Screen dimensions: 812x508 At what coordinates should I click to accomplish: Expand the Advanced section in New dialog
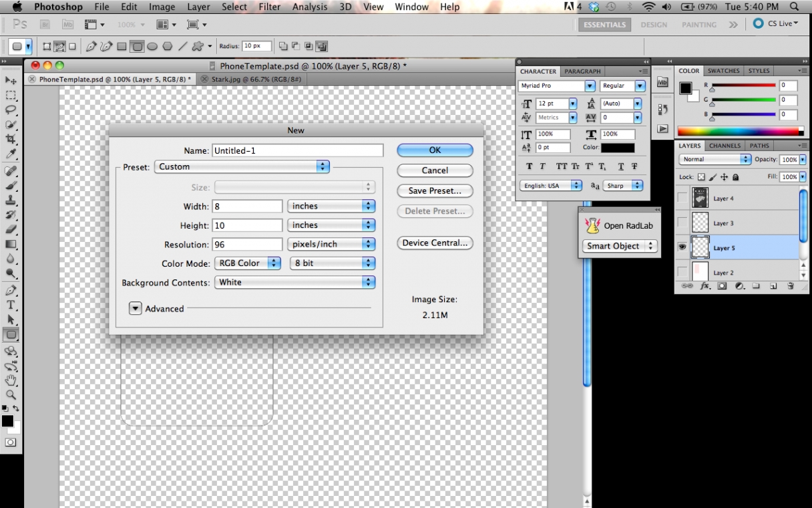(136, 309)
